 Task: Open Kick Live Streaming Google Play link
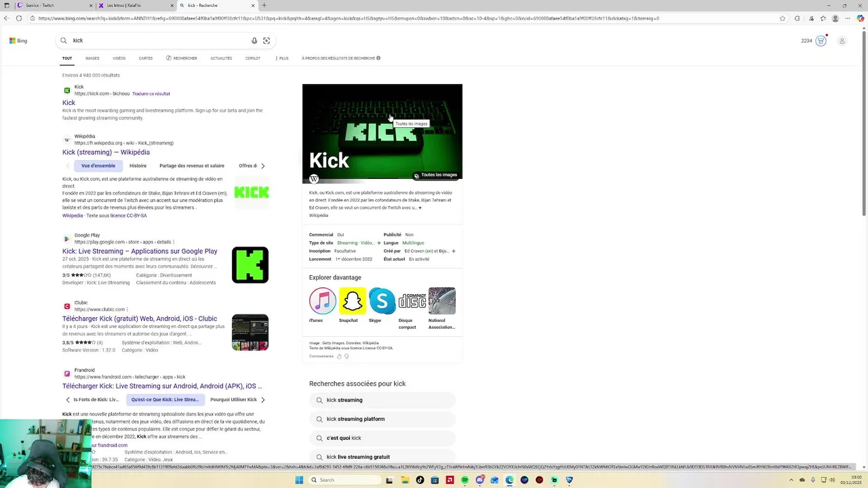click(140, 251)
